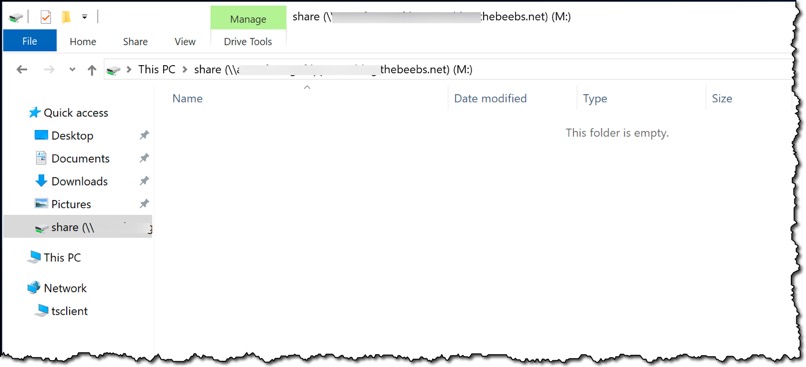806x367 pixels.
Task: Open Desktop in Quick access
Action: click(x=72, y=136)
